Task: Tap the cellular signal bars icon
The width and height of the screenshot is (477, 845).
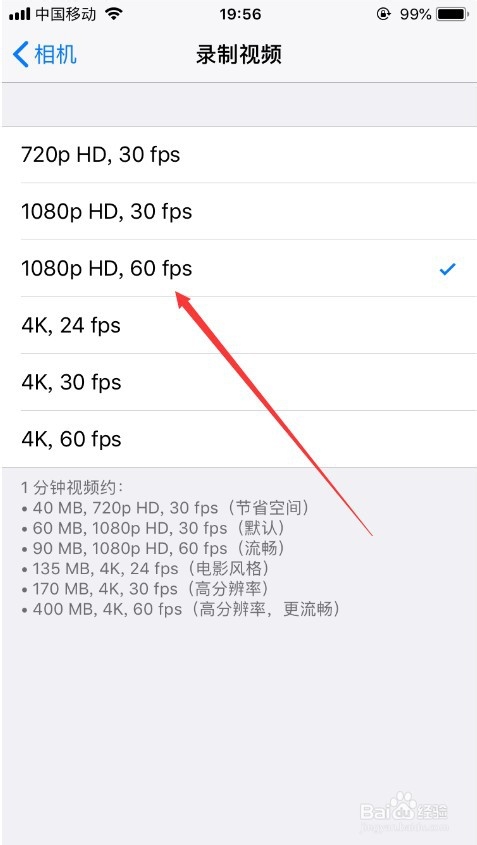Action: click(20, 15)
